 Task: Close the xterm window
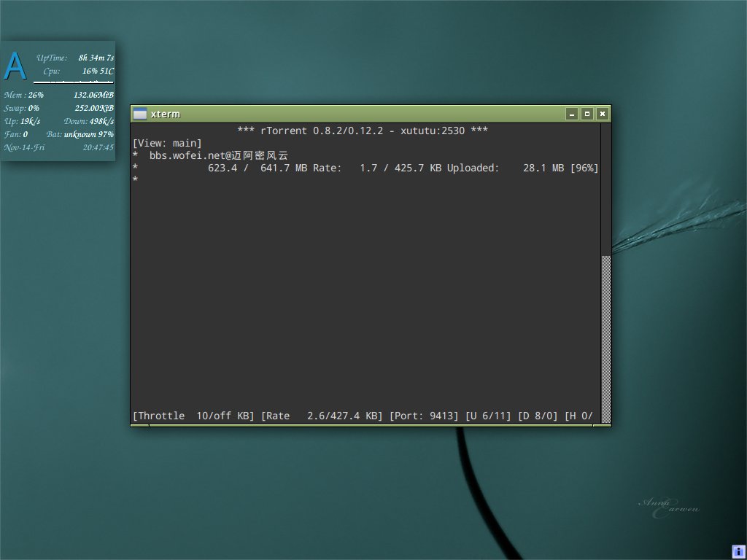click(x=602, y=114)
